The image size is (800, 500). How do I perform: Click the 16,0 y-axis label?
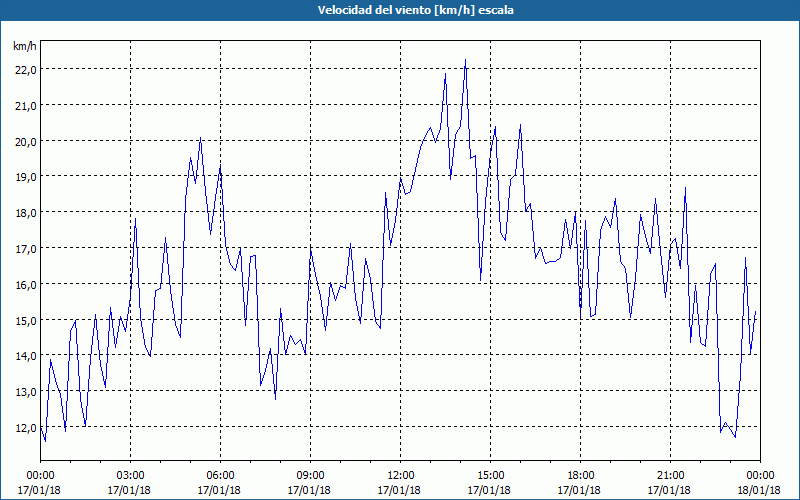tap(26, 285)
